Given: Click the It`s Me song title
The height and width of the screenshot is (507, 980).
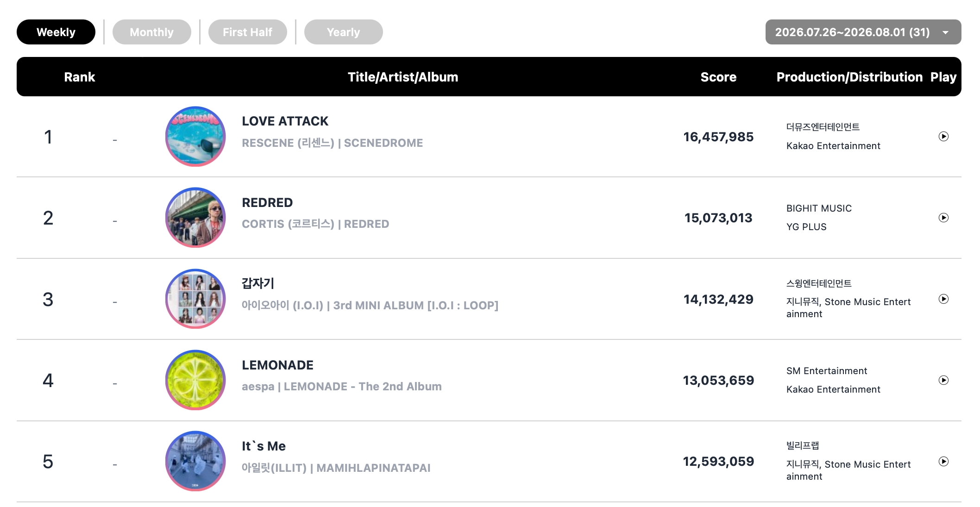Looking at the screenshot, I should [x=264, y=446].
